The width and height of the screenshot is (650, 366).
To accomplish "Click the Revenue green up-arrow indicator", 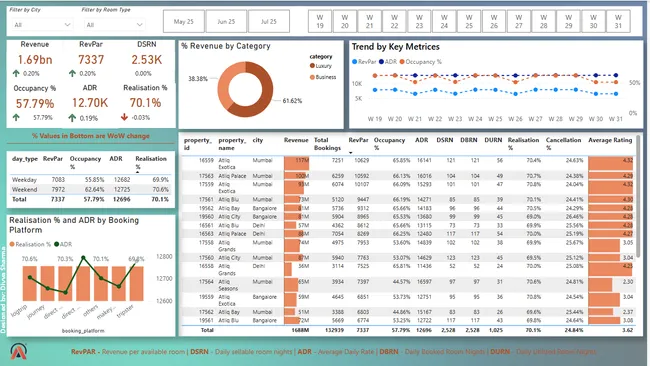I will click(x=16, y=73).
